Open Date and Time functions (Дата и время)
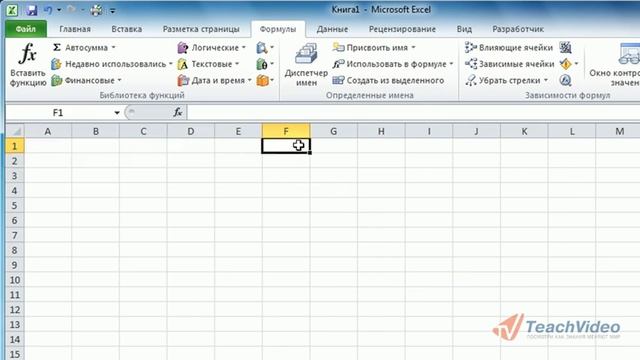Viewport: 640px width, 360px height. 215,80
